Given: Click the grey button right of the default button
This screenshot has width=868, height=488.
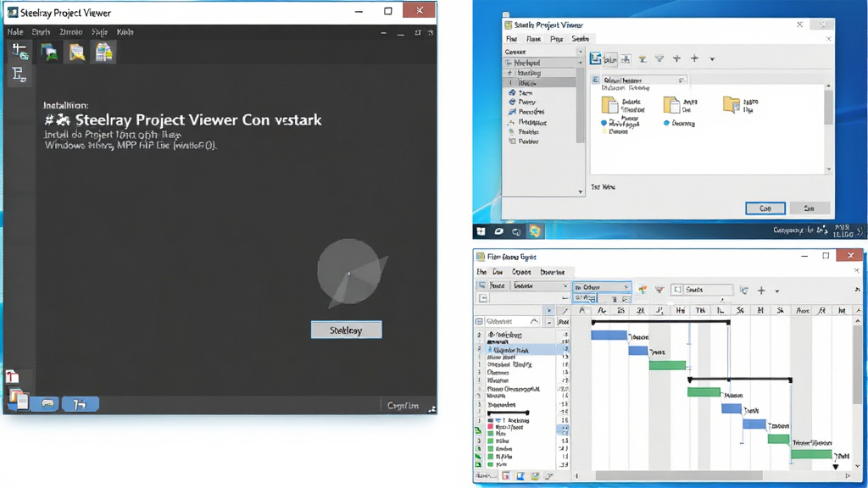Looking at the screenshot, I should click(810, 208).
